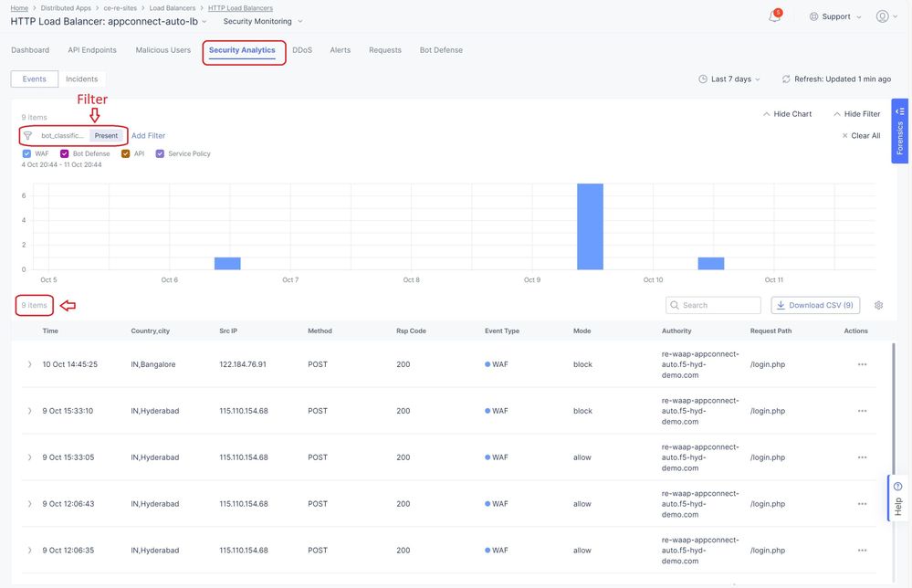Screen dimensions: 912x588
Task: Click the tall Oct 9 chart bar
Action: (590, 226)
